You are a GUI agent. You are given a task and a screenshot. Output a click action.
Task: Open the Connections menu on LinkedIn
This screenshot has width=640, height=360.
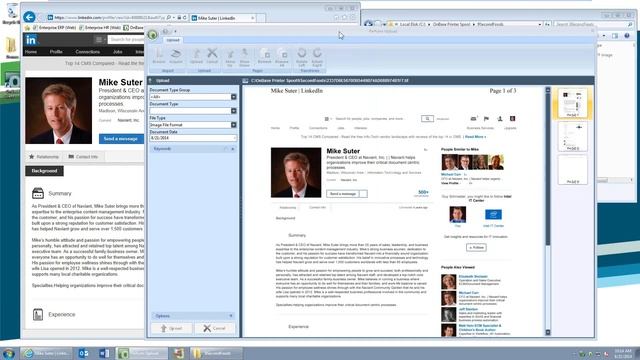[87, 52]
